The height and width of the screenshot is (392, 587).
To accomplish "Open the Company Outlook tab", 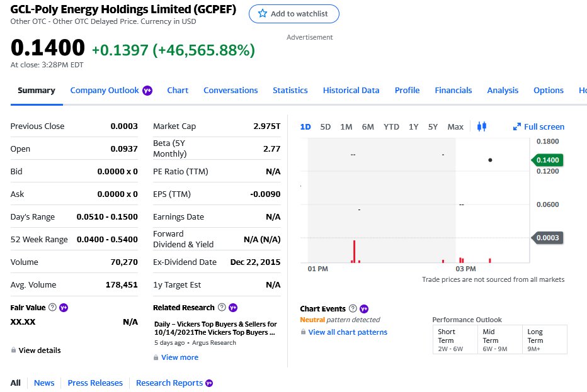I will pos(105,91).
